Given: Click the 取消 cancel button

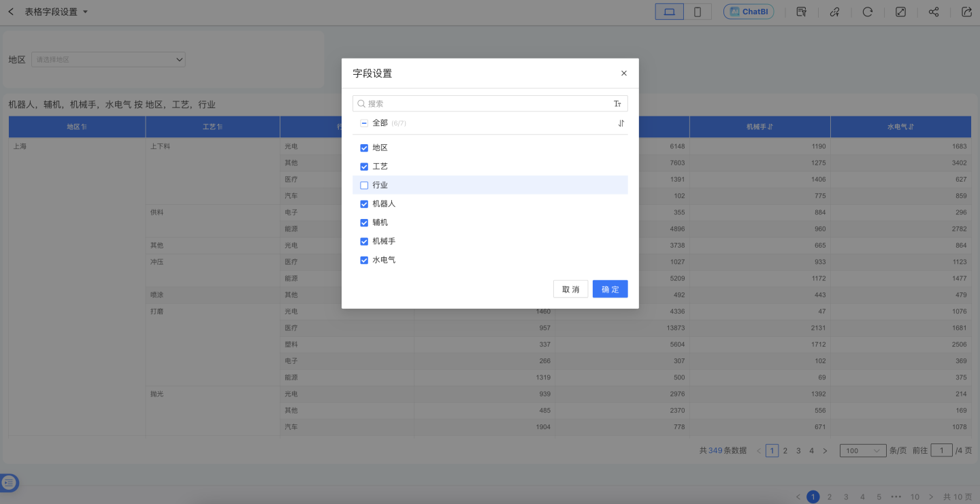Looking at the screenshot, I should coord(570,289).
